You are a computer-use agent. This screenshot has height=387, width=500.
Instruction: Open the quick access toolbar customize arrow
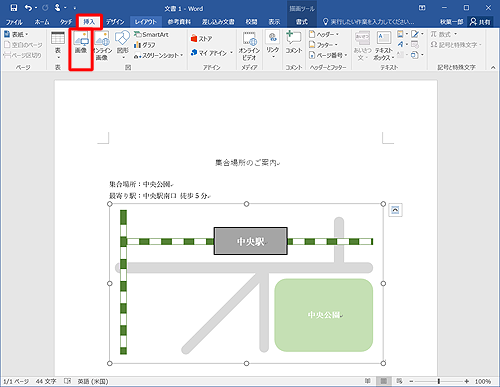tap(75, 8)
